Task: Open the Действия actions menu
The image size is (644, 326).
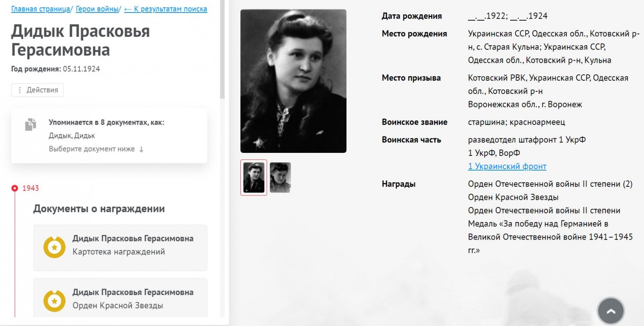Action: 37,90
